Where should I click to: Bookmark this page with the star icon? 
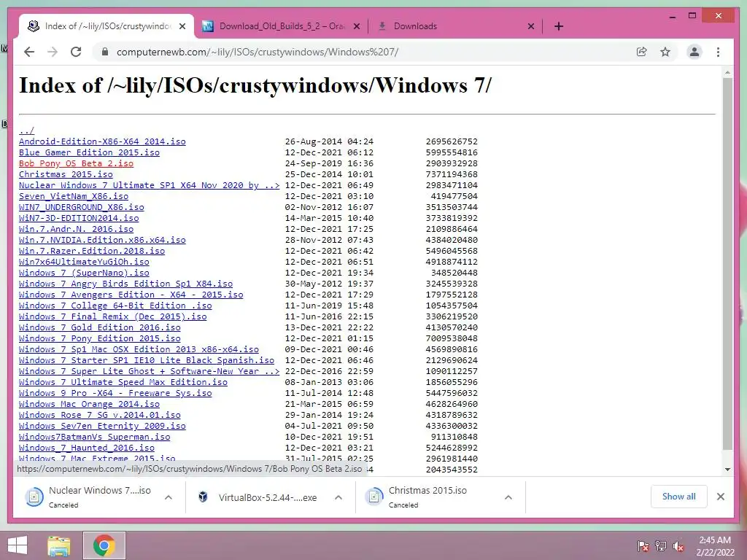tap(665, 52)
